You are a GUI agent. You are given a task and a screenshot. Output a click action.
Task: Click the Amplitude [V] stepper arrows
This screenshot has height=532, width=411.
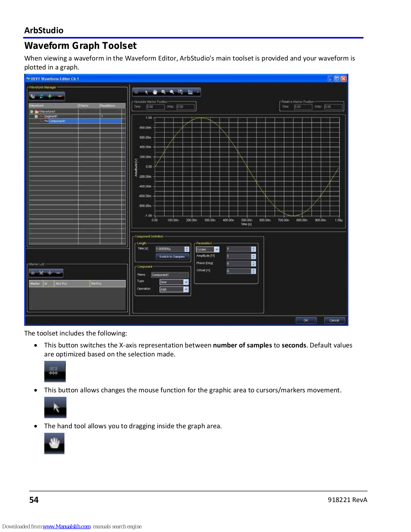click(254, 256)
